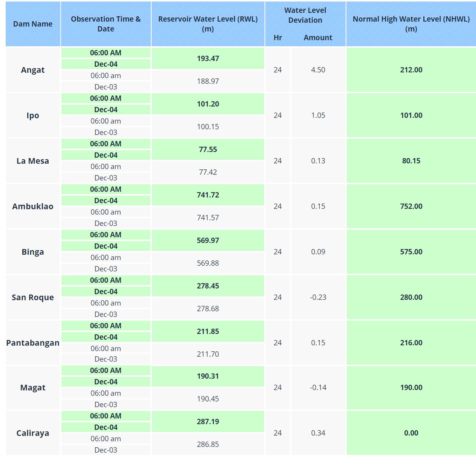Select the Magat dam name cell
The image size is (476, 456).
click(33, 387)
